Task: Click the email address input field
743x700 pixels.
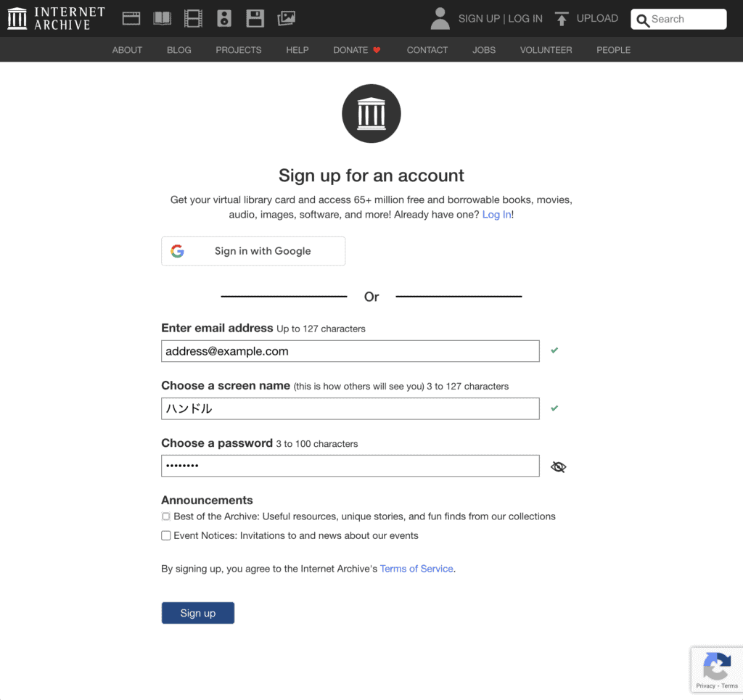Action: click(x=350, y=351)
